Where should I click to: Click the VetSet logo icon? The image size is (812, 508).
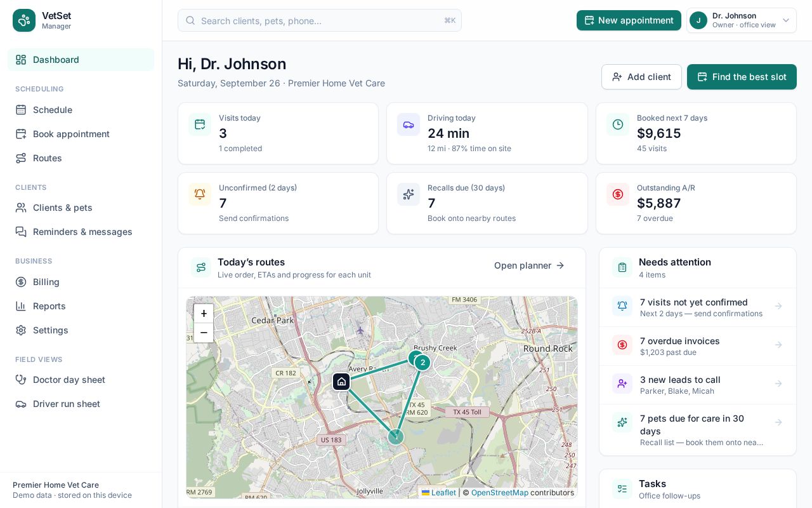[24, 20]
